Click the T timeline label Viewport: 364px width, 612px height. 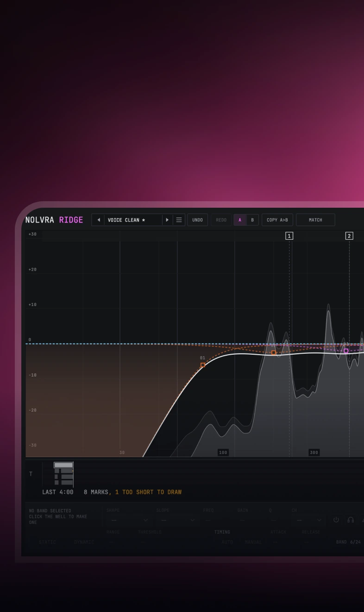(x=31, y=474)
